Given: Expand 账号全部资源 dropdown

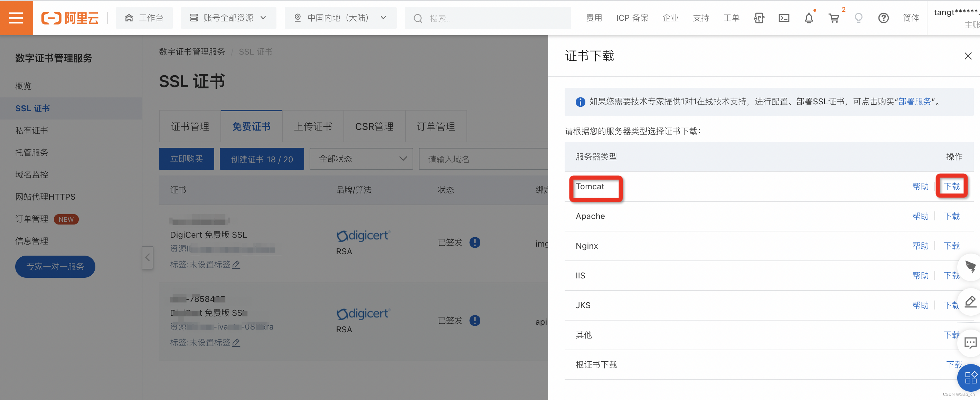Looking at the screenshot, I should tap(229, 18).
